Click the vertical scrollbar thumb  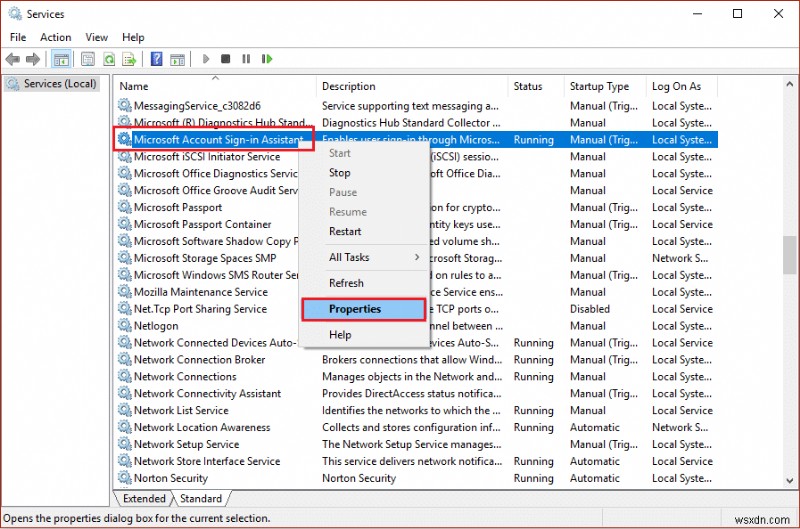[790, 256]
